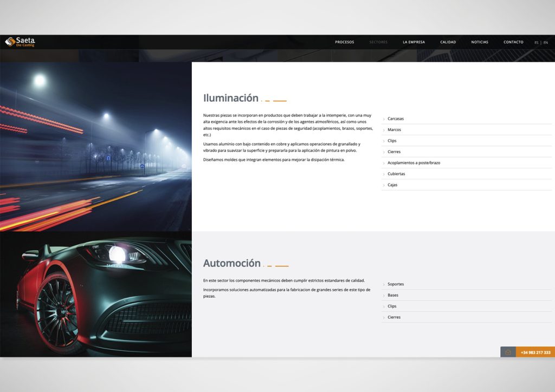Click the Iluminación section heading
Viewport: 555px width, 392px height.
pos(231,98)
